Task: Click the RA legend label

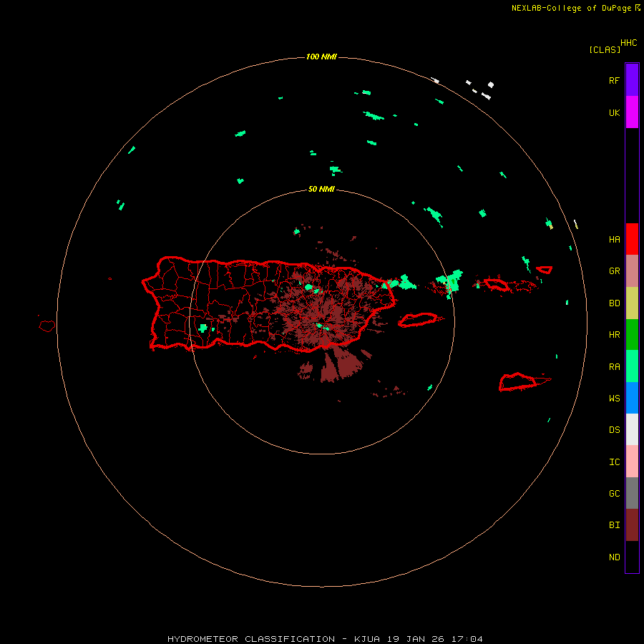Action: tap(614, 367)
